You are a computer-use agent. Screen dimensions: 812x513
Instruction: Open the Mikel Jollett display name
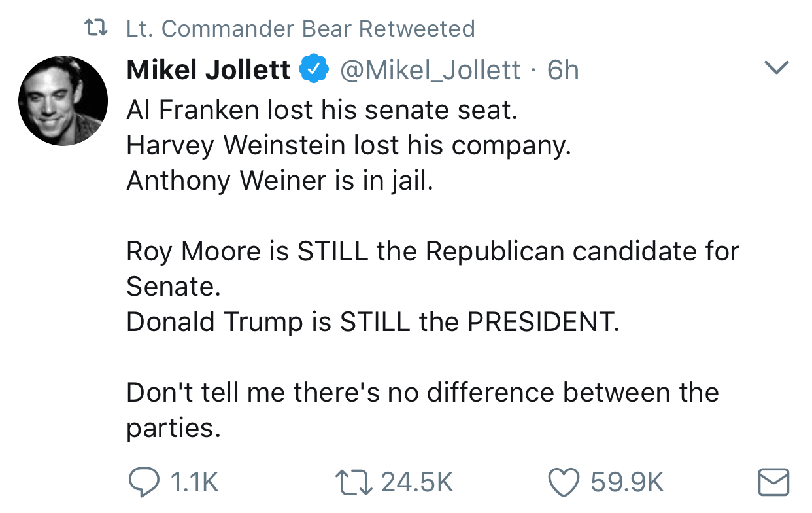209,70
